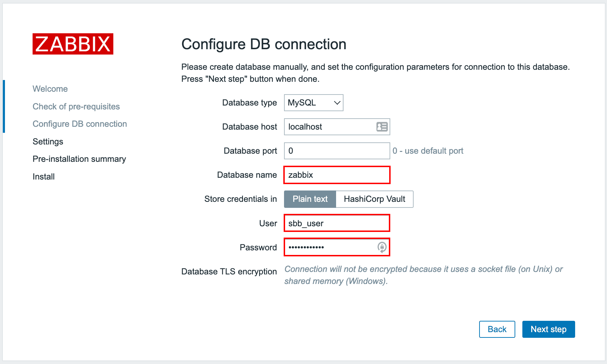
Task: Click the 'Please create database manually' instructions
Action: click(x=375, y=73)
